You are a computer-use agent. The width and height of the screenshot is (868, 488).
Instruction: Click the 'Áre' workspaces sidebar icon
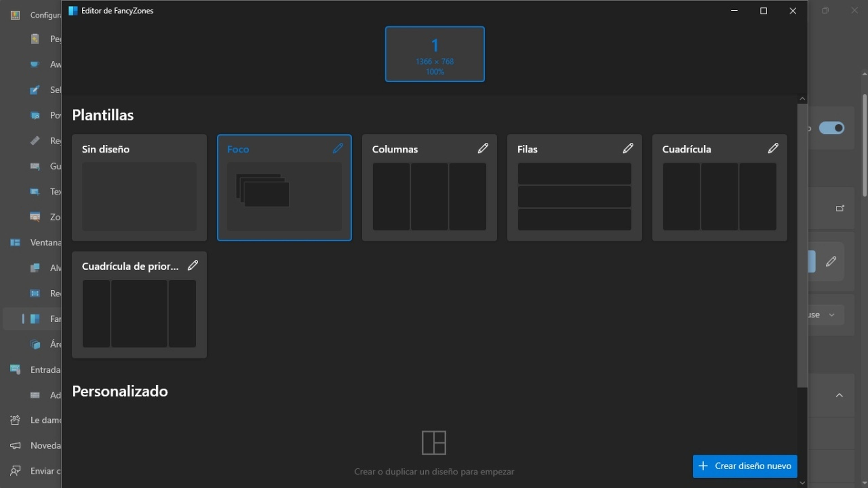coord(35,344)
